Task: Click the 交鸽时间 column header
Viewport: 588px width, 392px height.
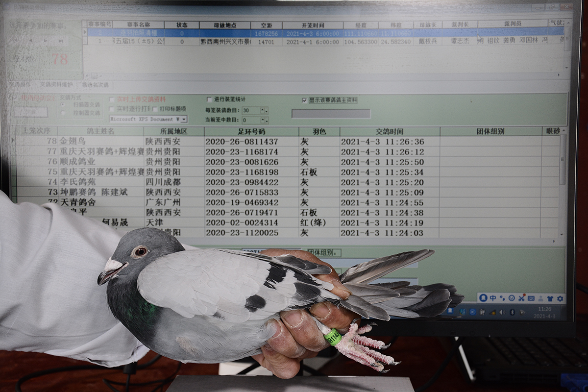Action: [x=390, y=131]
